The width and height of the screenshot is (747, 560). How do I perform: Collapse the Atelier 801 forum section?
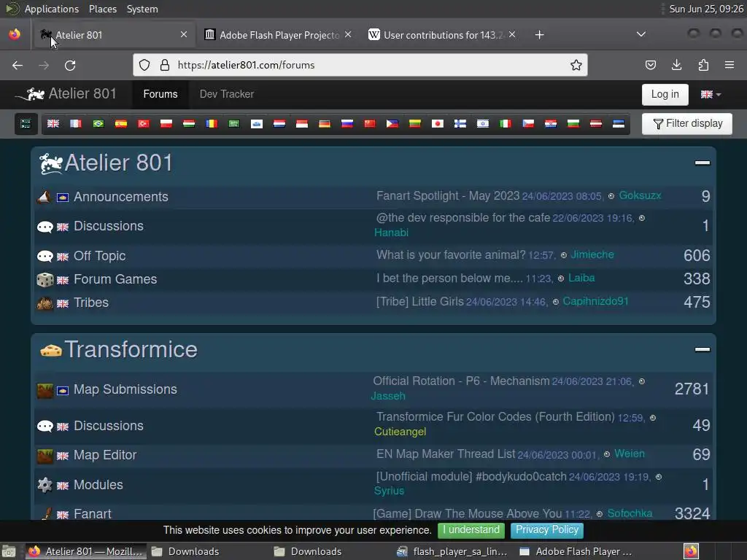(x=703, y=163)
